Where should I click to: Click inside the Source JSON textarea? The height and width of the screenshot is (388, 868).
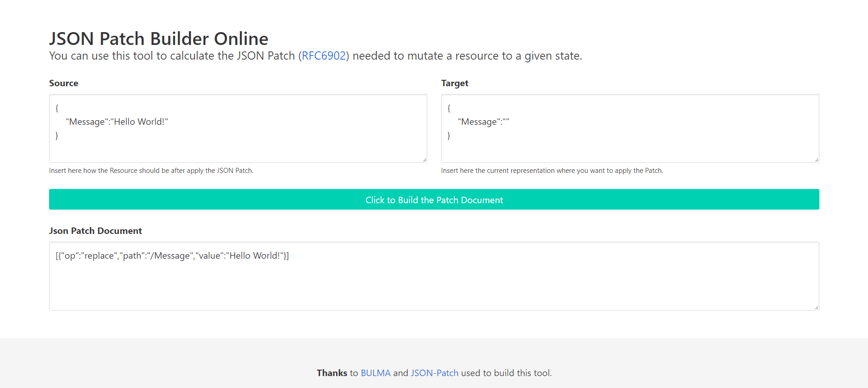pyautogui.click(x=238, y=128)
